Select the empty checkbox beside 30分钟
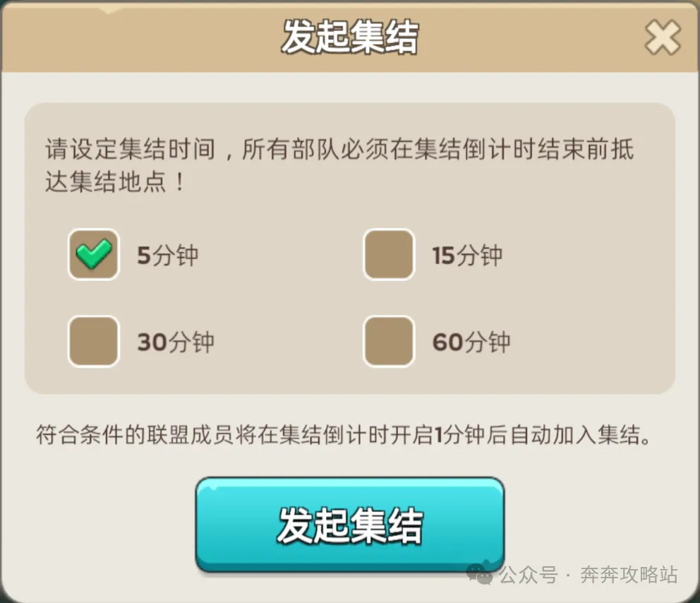Viewport: 700px width, 603px height. tap(93, 342)
